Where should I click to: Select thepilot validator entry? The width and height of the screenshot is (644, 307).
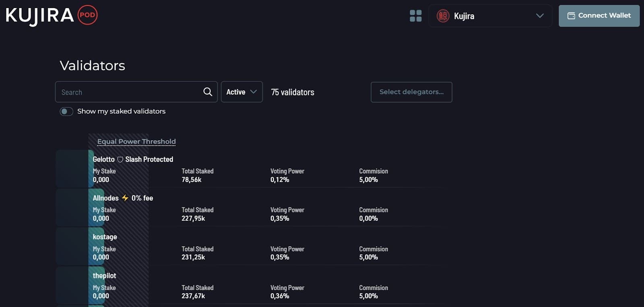(x=104, y=276)
